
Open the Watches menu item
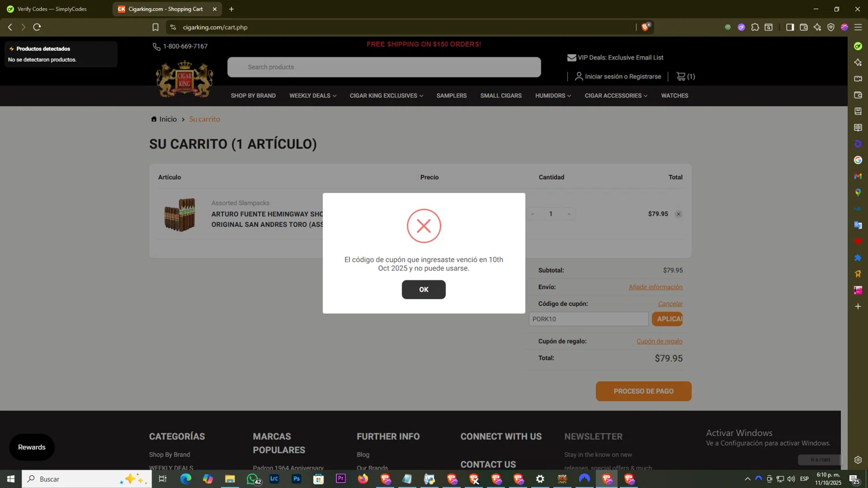pos(675,96)
